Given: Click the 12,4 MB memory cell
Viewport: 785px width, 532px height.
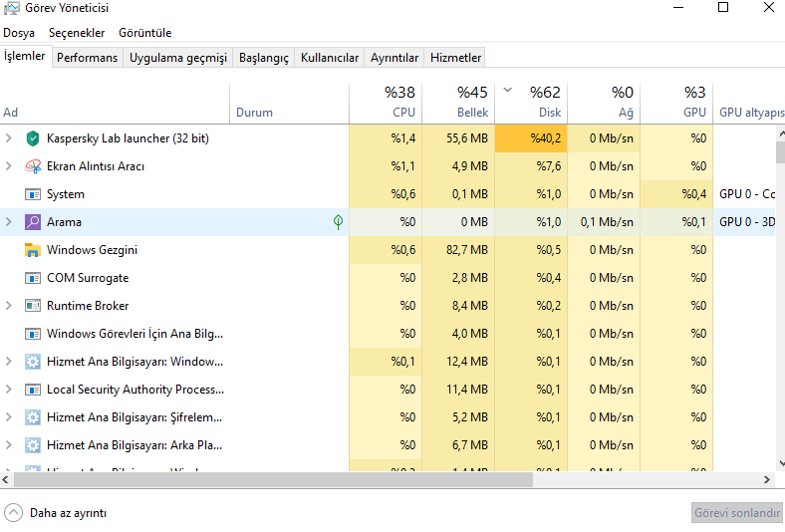Looking at the screenshot, I should pyautogui.click(x=458, y=362).
